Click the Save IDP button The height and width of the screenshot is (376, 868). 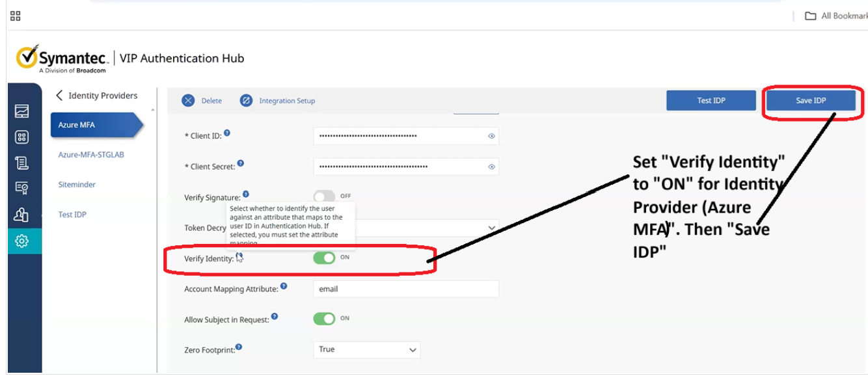[x=811, y=101]
